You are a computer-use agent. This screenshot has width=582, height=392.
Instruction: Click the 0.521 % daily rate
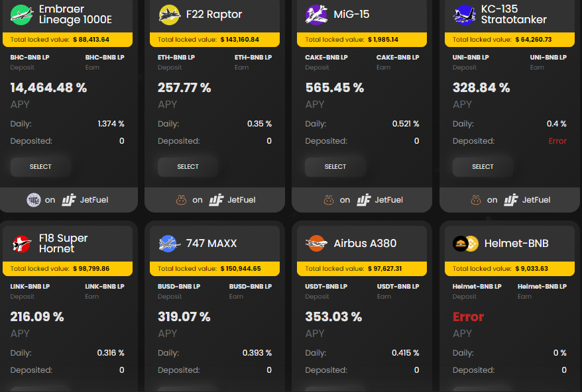point(406,124)
